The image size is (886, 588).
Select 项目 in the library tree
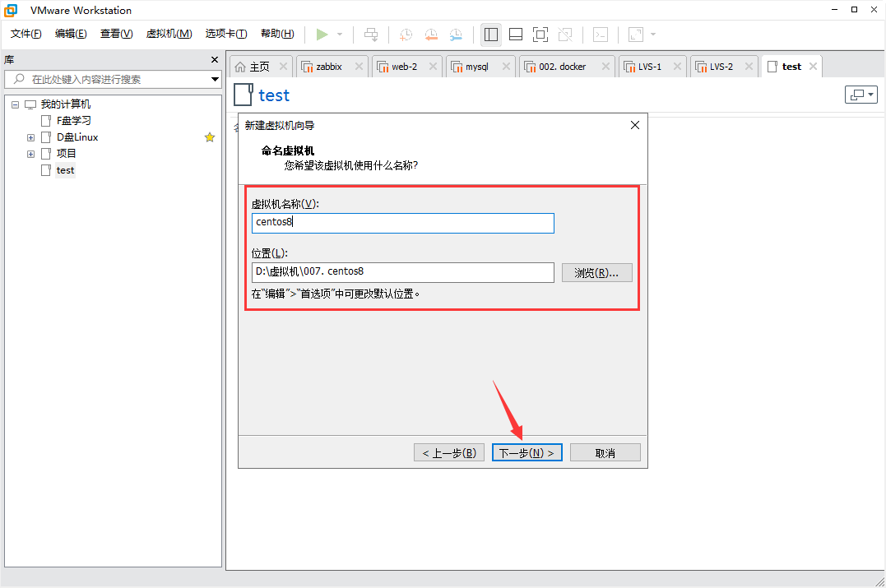(x=66, y=154)
